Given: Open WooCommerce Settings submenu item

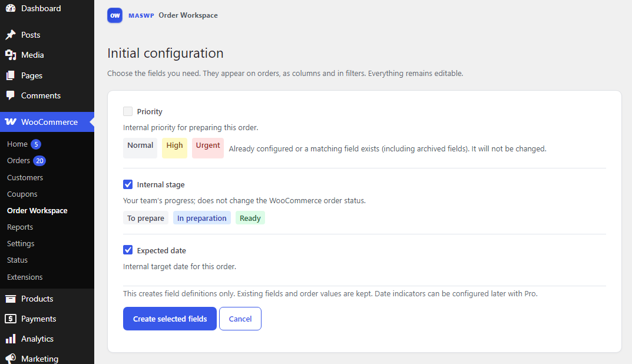Looking at the screenshot, I should point(21,243).
